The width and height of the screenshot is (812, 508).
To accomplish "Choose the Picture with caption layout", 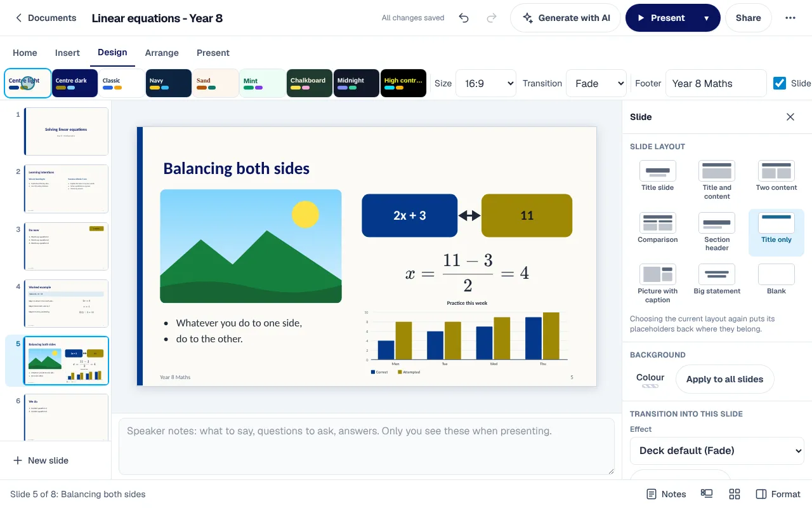I will 658,284.
